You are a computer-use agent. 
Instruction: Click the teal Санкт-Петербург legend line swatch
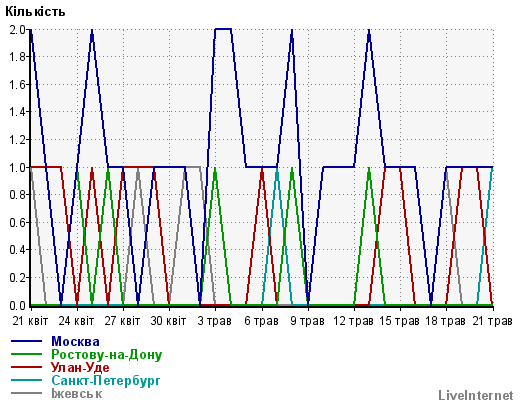point(26,380)
